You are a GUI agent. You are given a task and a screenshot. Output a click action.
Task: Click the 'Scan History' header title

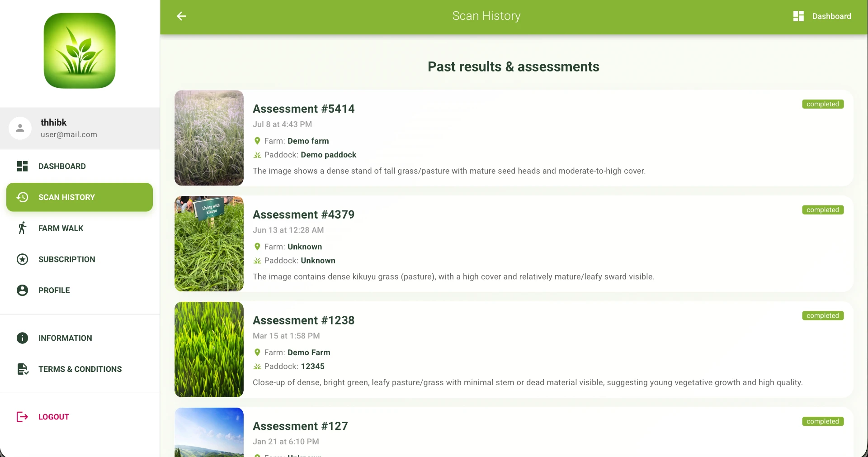click(x=486, y=16)
